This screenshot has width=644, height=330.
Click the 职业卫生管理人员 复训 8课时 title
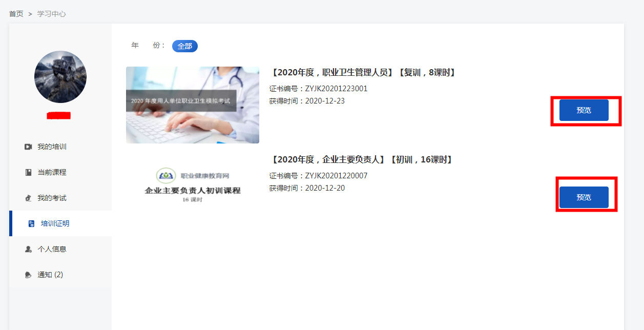click(x=363, y=73)
